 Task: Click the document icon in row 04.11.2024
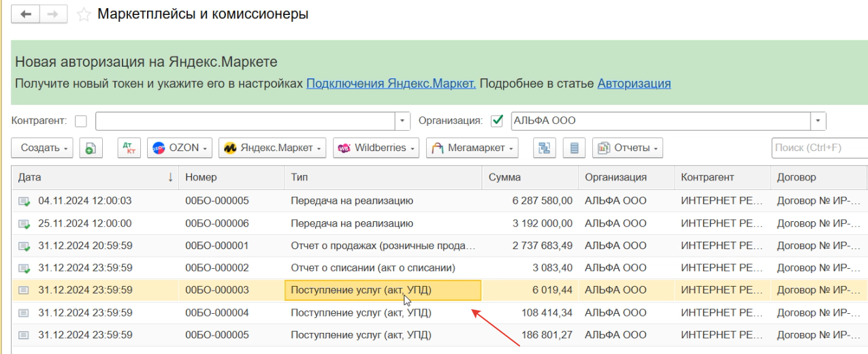[x=25, y=201]
